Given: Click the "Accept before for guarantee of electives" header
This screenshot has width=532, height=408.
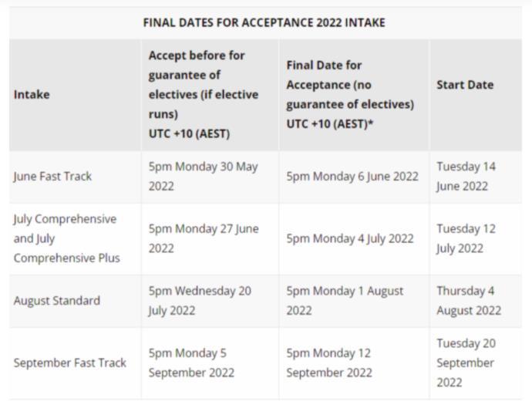Looking at the screenshot, I should 204,94.
